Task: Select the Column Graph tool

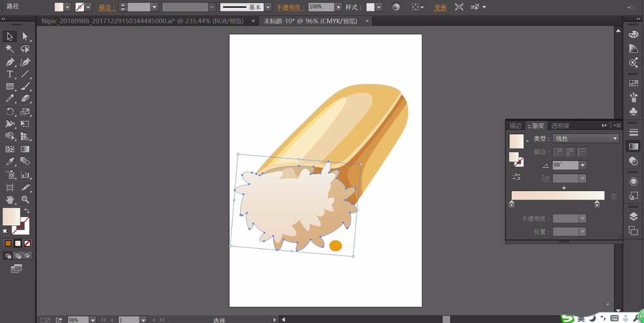Action: coord(25,174)
